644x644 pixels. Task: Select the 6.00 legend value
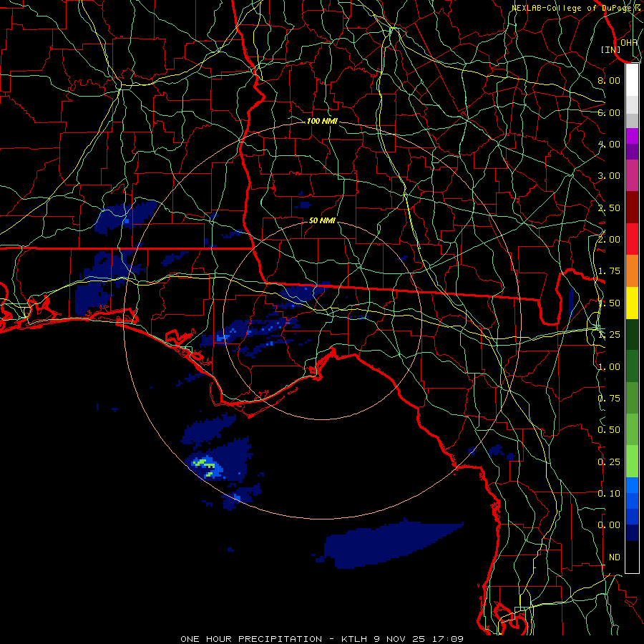point(609,112)
